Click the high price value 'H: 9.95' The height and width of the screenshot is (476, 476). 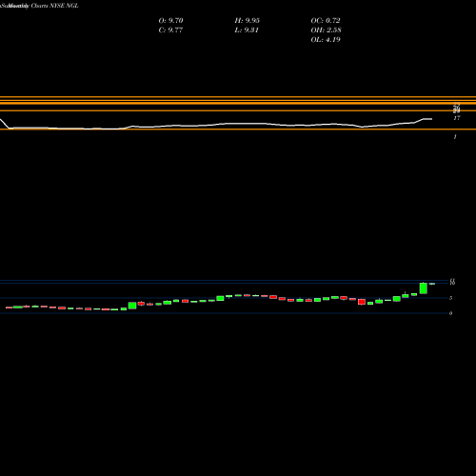(x=248, y=21)
